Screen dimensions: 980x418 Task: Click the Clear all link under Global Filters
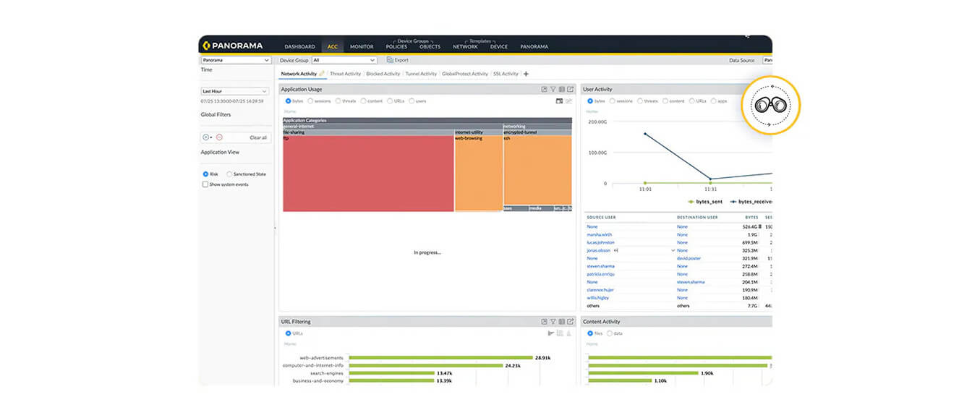click(x=258, y=137)
